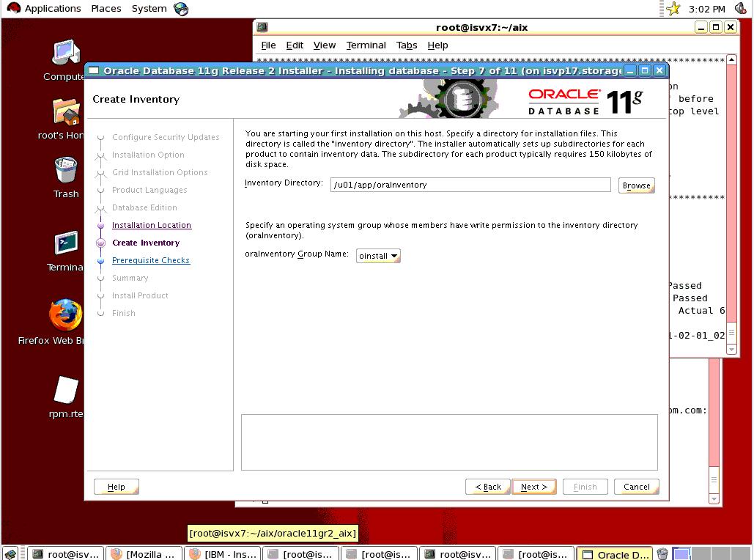Click the Grid Installation Options step label
This screenshot has height=560, width=754.
tap(160, 172)
